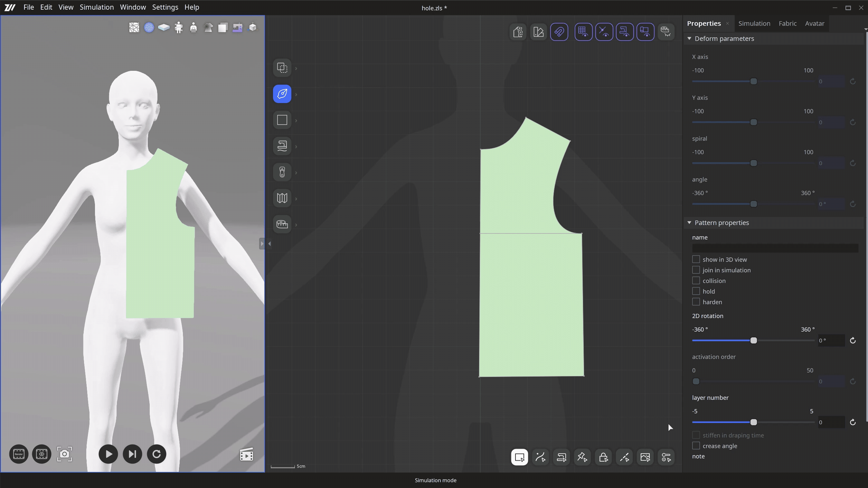This screenshot has height=488, width=868.
Task: Switch to the Fabric tab
Action: 788,23
